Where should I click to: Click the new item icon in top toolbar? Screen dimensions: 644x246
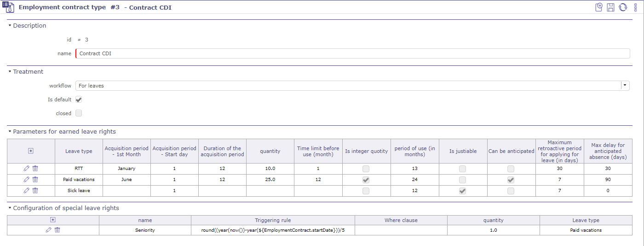(x=598, y=7)
